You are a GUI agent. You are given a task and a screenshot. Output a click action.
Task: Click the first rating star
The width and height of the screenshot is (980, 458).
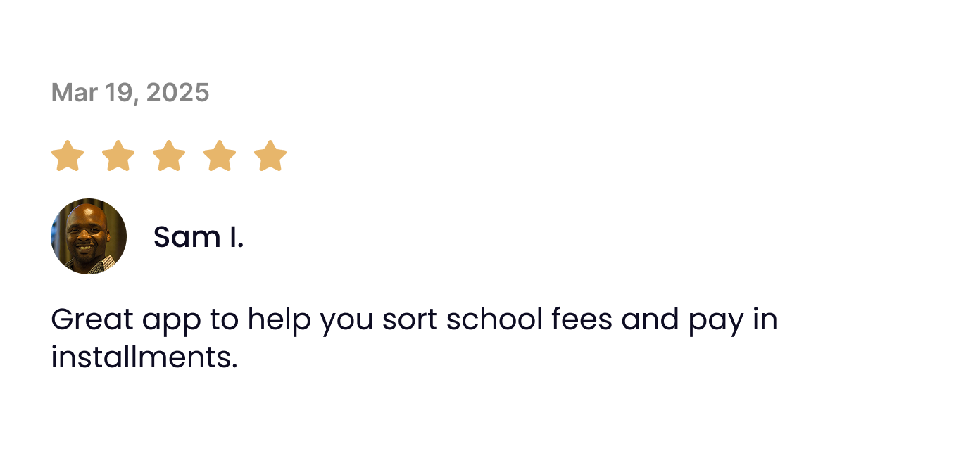[68, 155]
